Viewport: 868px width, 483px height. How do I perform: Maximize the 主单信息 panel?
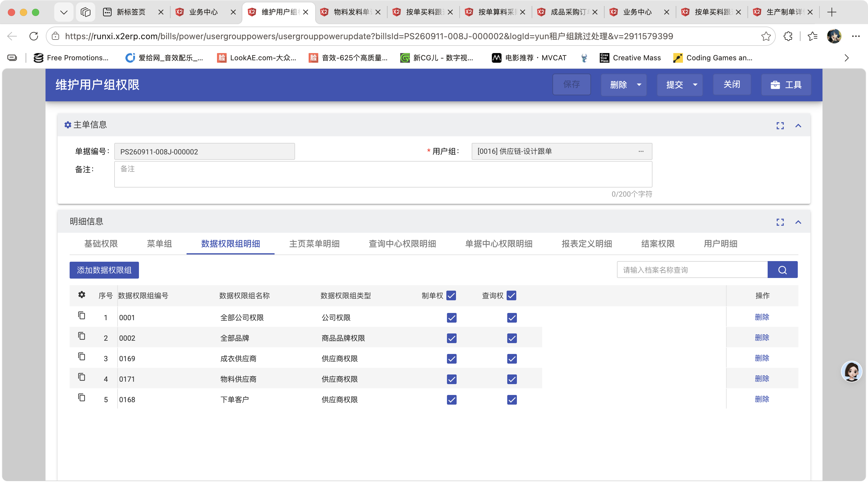click(x=780, y=126)
